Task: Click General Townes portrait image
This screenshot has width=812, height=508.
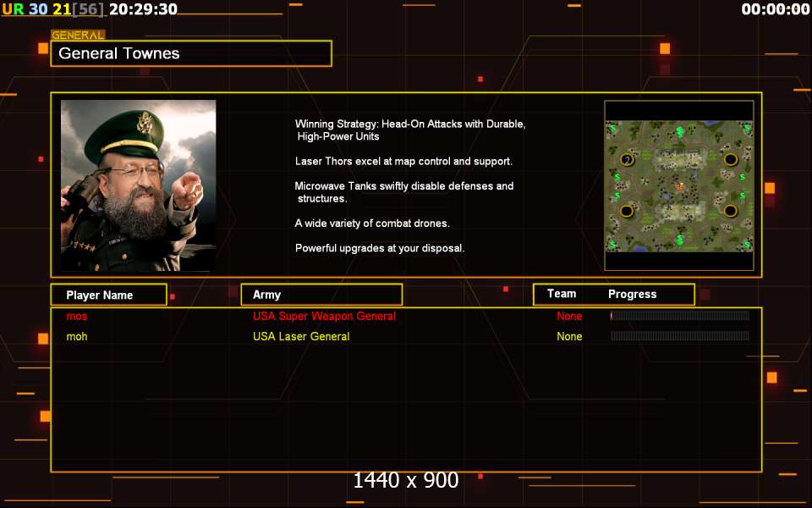Action: [138, 185]
